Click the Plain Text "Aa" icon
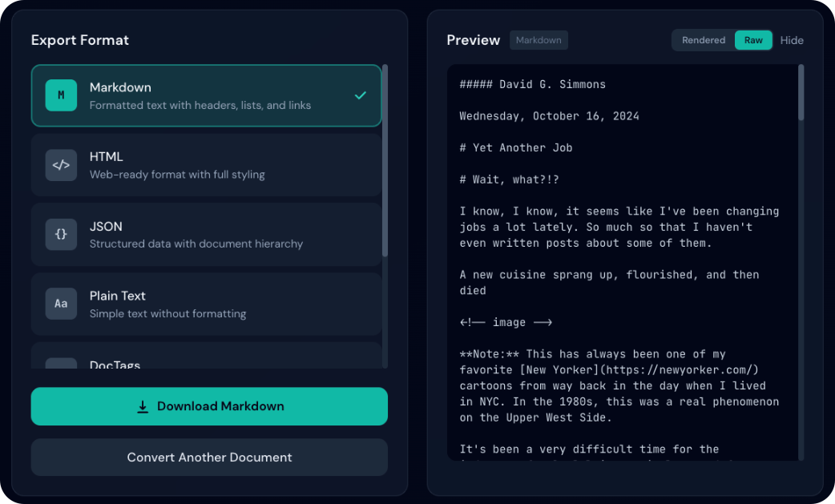The height and width of the screenshot is (504, 835). (61, 304)
